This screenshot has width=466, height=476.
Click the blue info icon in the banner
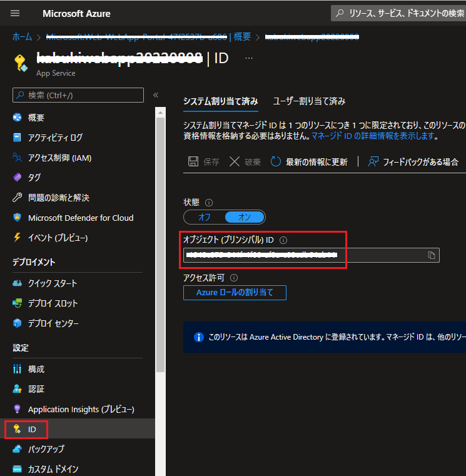[199, 337]
